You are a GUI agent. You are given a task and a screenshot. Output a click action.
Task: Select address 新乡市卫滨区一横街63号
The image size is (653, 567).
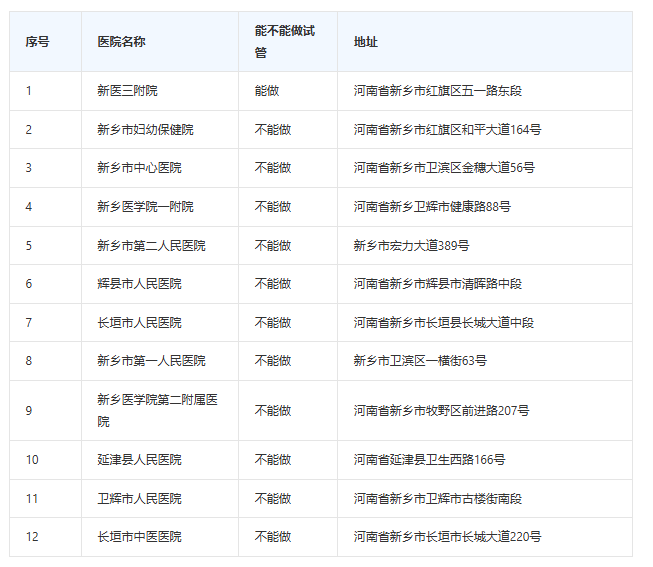click(x=420, y=361)
